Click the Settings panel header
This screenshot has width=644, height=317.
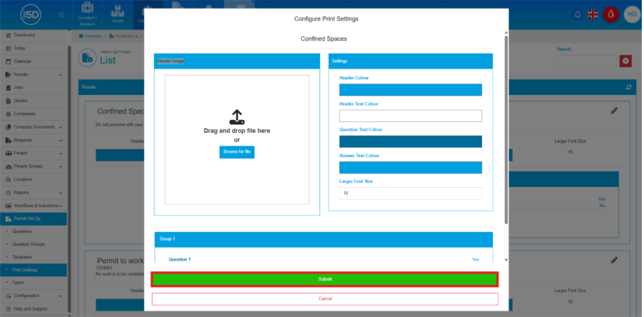[410, 61]
